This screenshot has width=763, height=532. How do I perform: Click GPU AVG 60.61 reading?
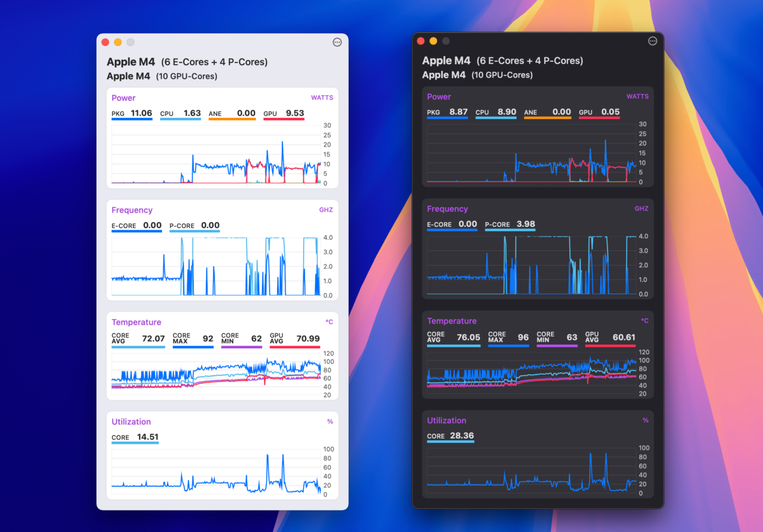[x=610, y=338]
